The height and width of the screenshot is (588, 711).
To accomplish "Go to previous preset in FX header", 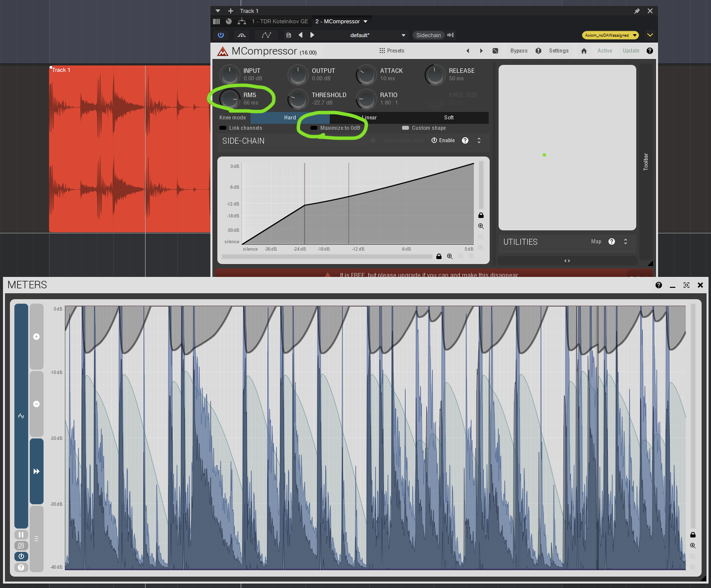I will point(301,35).
